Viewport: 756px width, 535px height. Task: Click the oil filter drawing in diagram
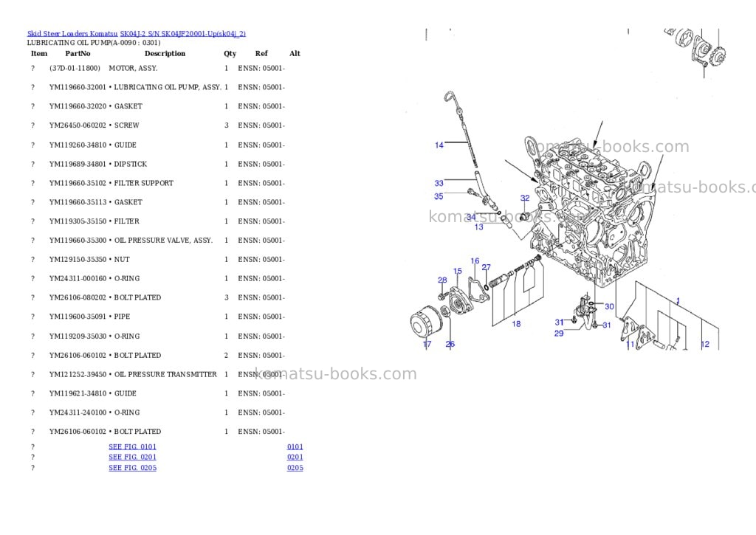(426, 323)
